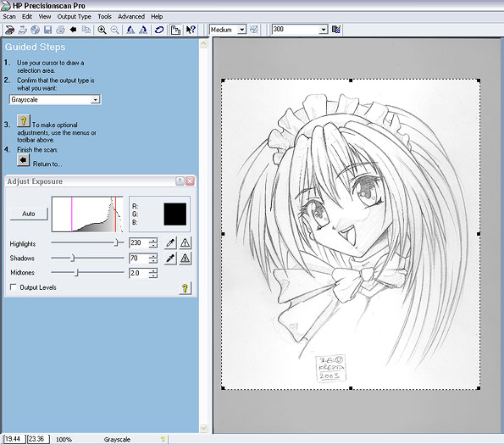Click the print toolbar icon

coord(60,30)
